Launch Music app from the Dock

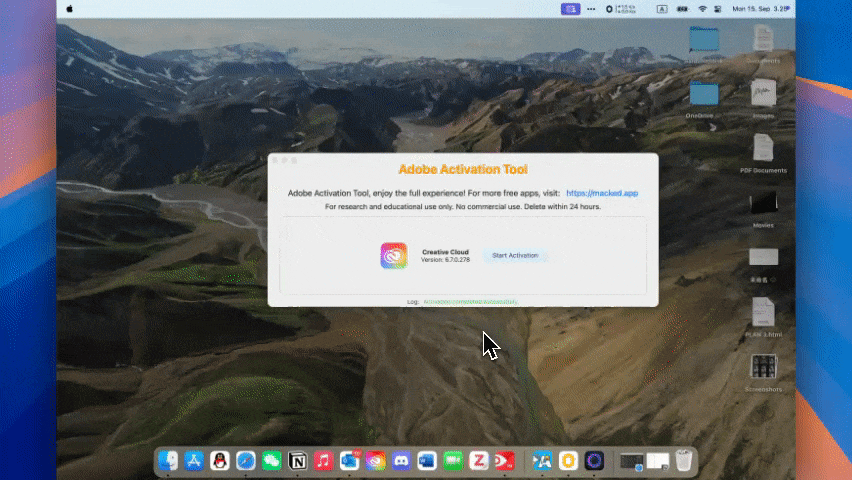pyautogui.click(x=323, y=461)
